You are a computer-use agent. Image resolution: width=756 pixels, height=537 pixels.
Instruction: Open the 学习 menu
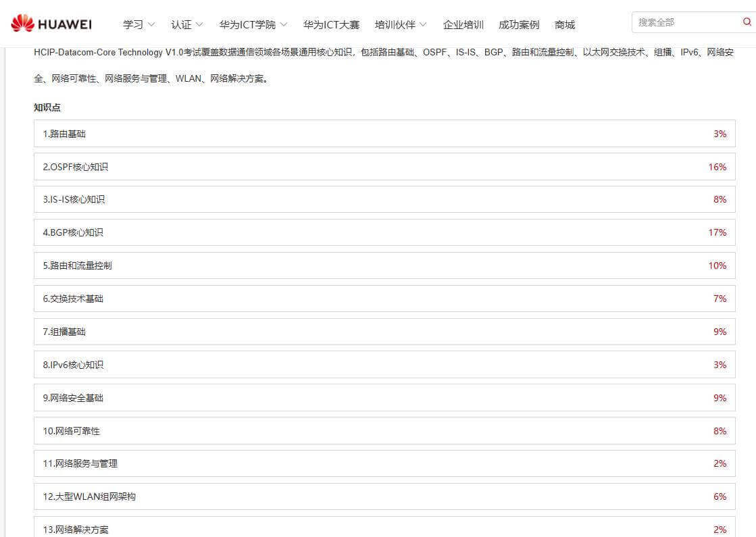pos(133,24)
